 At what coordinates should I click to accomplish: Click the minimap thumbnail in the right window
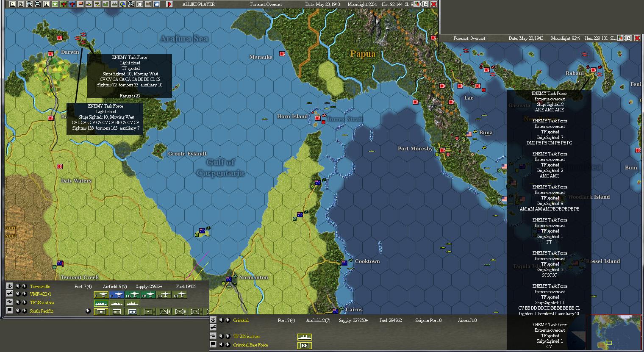pos(613,332)
